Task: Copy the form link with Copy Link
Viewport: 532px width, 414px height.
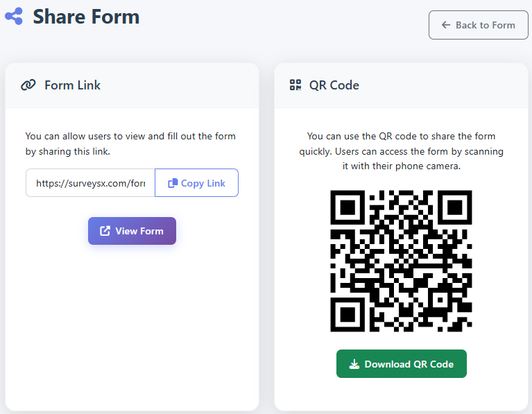Action: click(x=196, y=183)
